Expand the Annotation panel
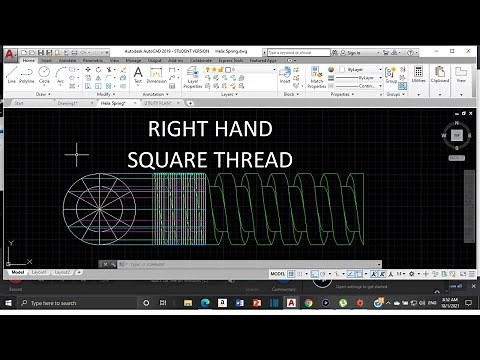Image resolution: width=480 pixels, height=360 pixels. [x=155, y=94]
